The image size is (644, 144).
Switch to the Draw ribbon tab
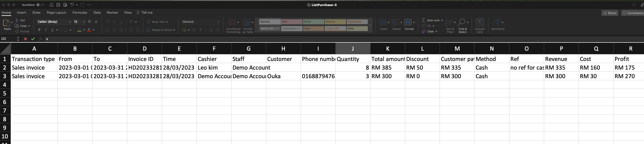point(36,12)
